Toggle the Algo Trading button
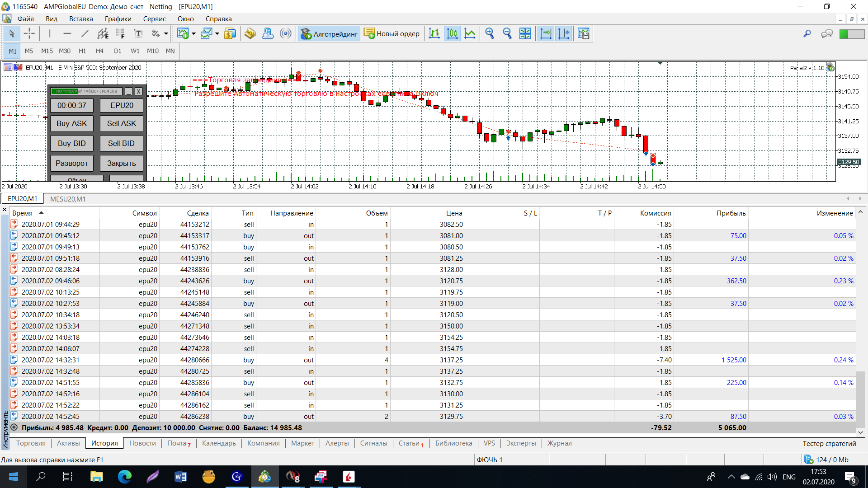 pos(329,33)
